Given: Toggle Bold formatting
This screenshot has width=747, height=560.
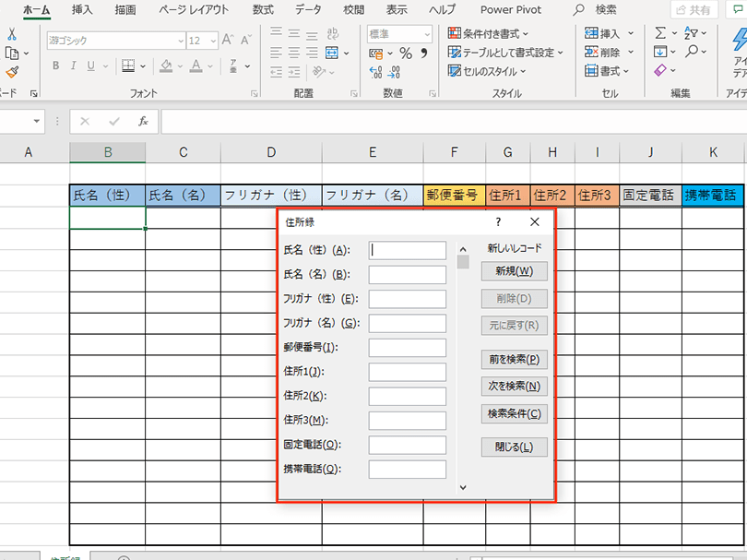Looking at the screenshot, I should coord(55,66).
